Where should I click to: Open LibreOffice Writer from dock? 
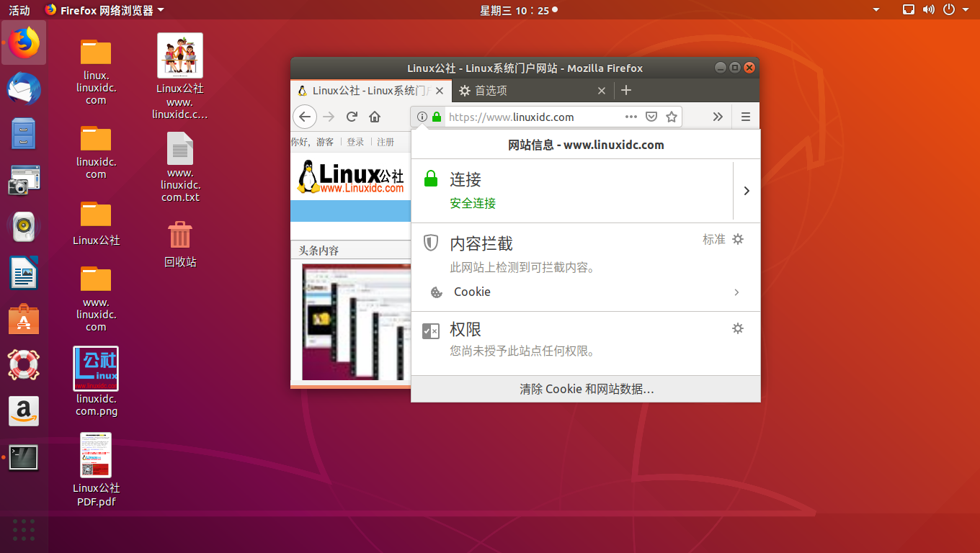point(24,273)
